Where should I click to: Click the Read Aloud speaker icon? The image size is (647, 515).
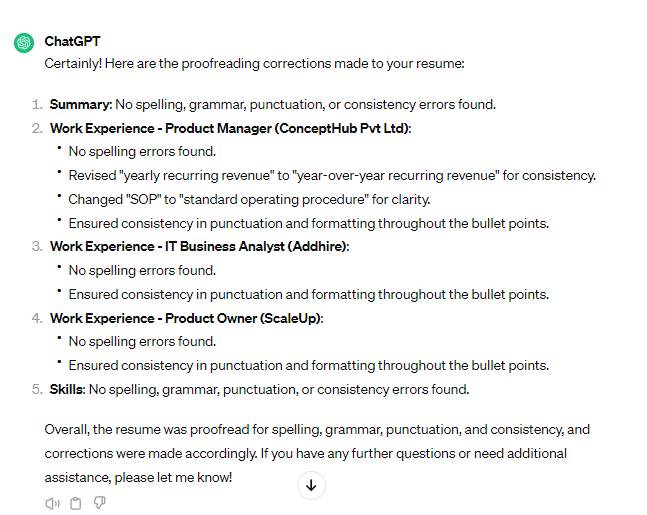(52, 503)
